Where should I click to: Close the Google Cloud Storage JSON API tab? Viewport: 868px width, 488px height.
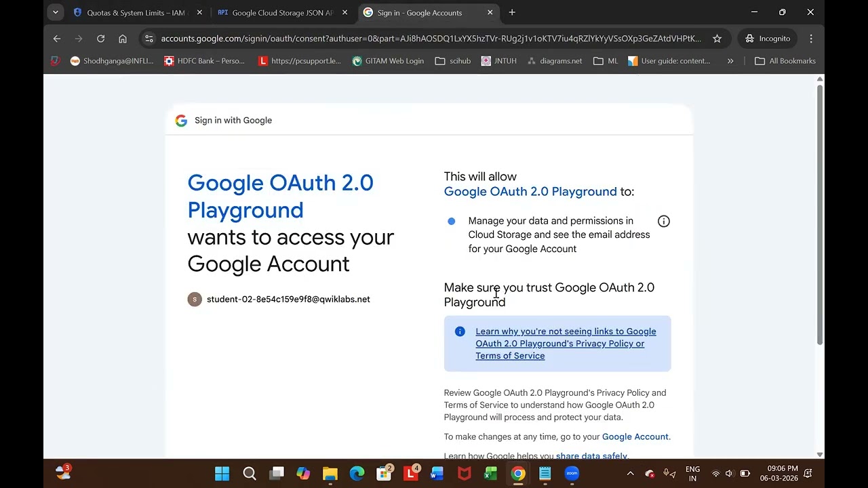click(344, 12)
